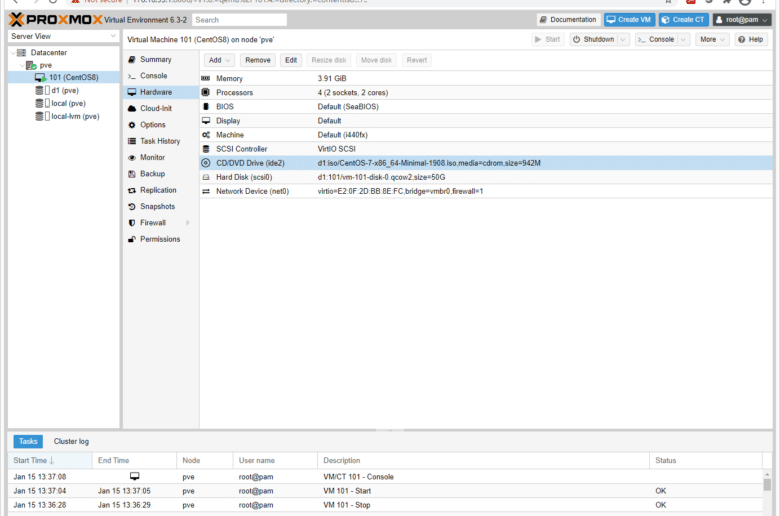The height and width of the screenshot is (516, 780).
Task: Click the Options gear icon
Action: coord(132,125)
